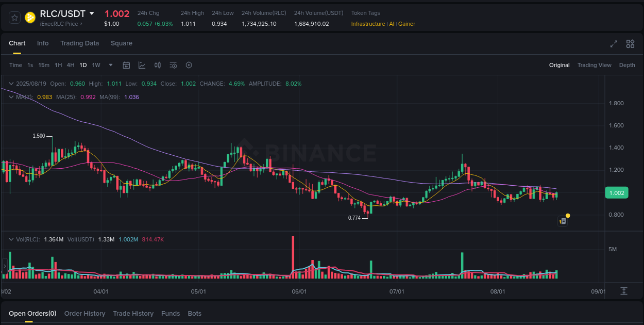Click the chart settings hexagon icon
The image size is (644, 325).
189,65
